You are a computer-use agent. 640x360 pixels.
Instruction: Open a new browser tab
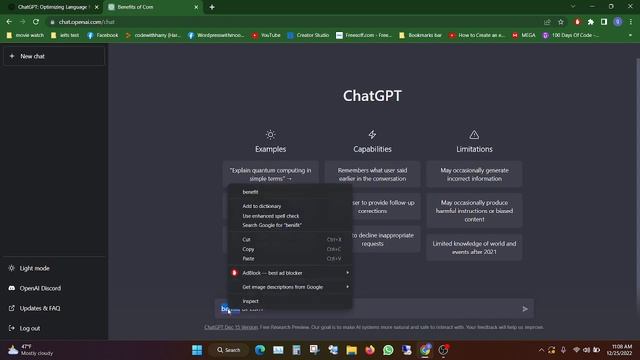click(212, 7)
